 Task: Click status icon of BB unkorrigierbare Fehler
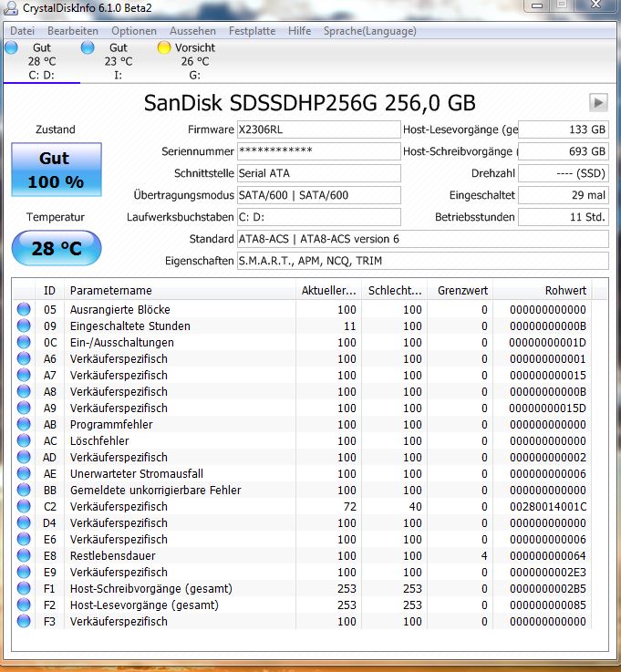tap(24, 490)
